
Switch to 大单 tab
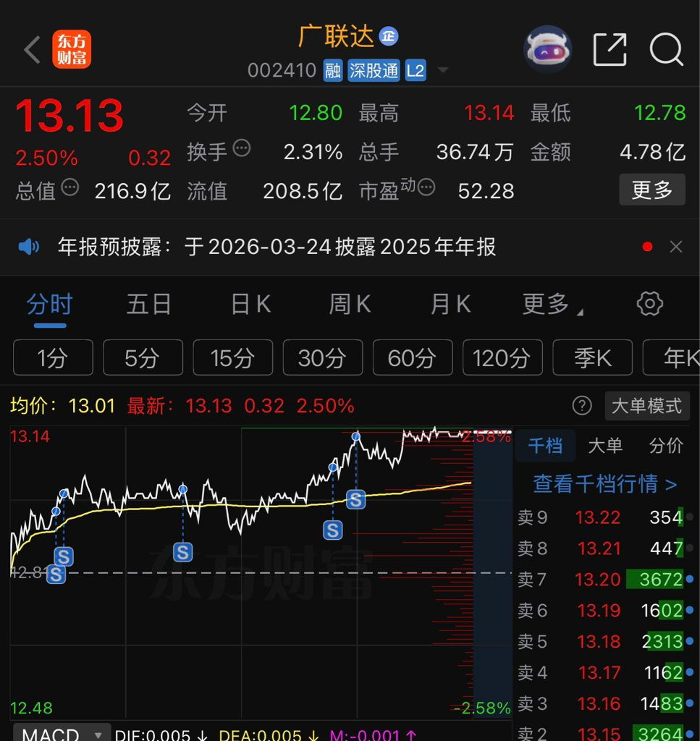[605, 446]
